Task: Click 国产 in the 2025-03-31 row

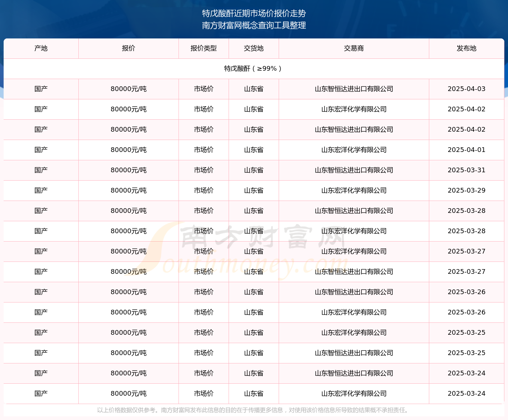Action: (x=41, y=170)
